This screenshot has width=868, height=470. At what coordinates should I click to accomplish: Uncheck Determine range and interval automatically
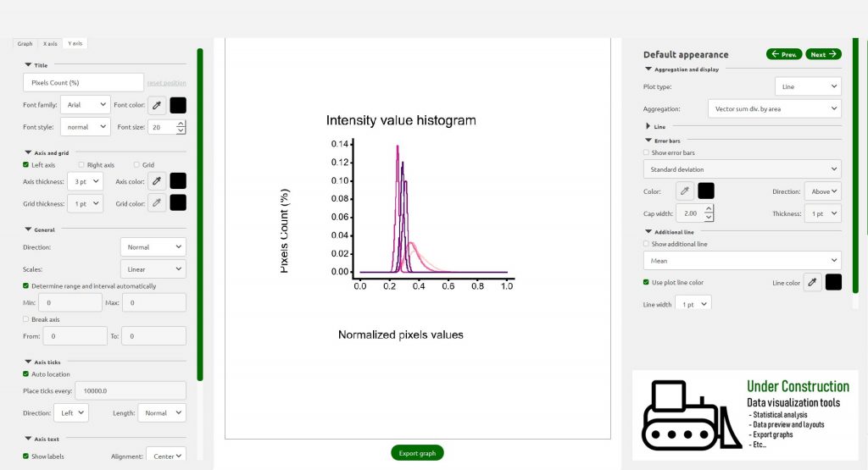point(26,286)
